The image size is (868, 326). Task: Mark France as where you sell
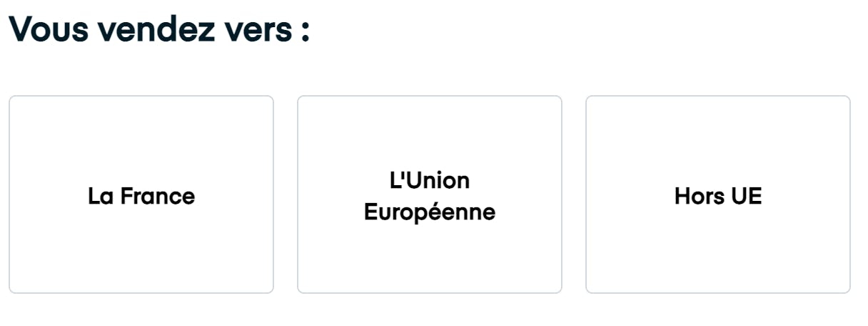pyautogui.click(x=141, y=194)
